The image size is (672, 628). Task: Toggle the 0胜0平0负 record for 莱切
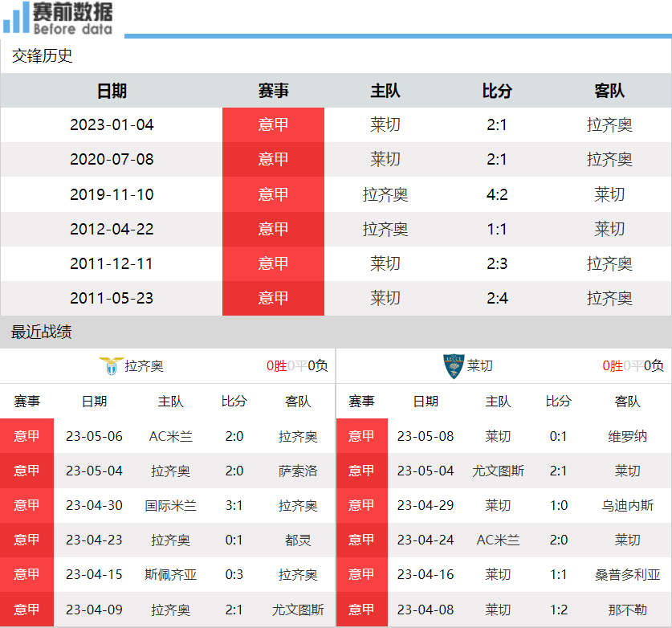633,365
